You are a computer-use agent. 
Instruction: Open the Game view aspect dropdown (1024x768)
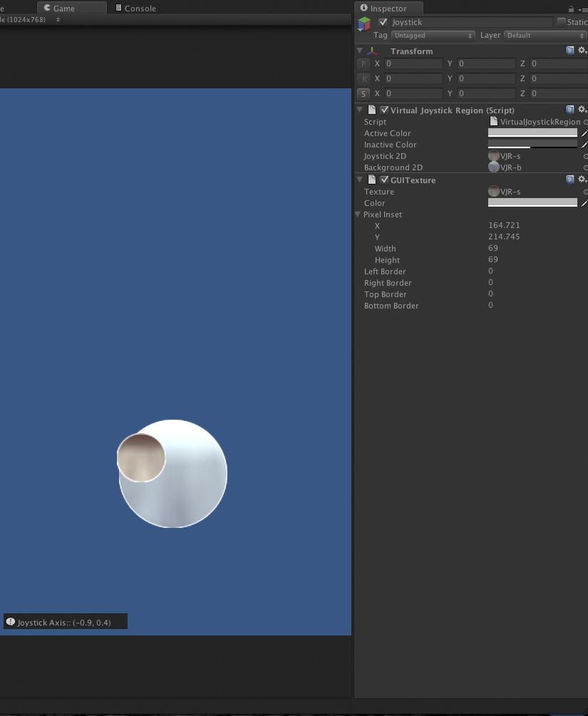pos(30,20)
